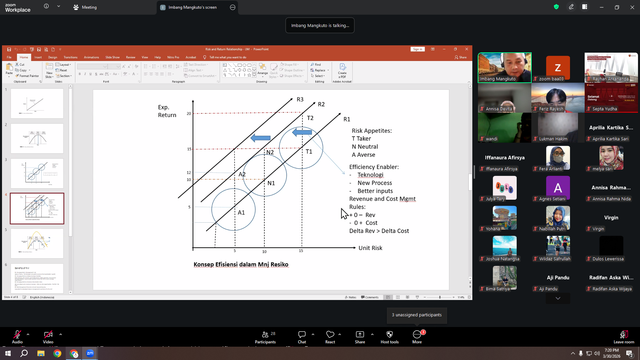Expand Share options arrow
640x360 pixels.
tap(372, 334)
